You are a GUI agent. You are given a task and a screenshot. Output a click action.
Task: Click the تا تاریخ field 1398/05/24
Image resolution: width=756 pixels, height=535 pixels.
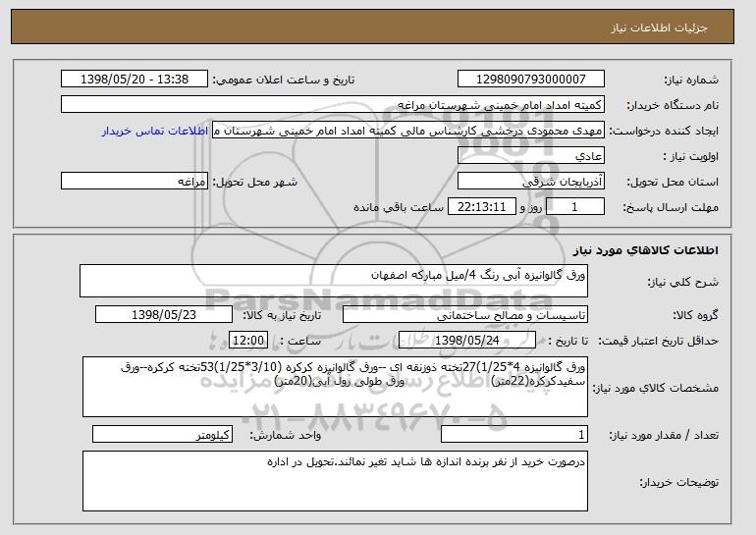tap(467, 341)
